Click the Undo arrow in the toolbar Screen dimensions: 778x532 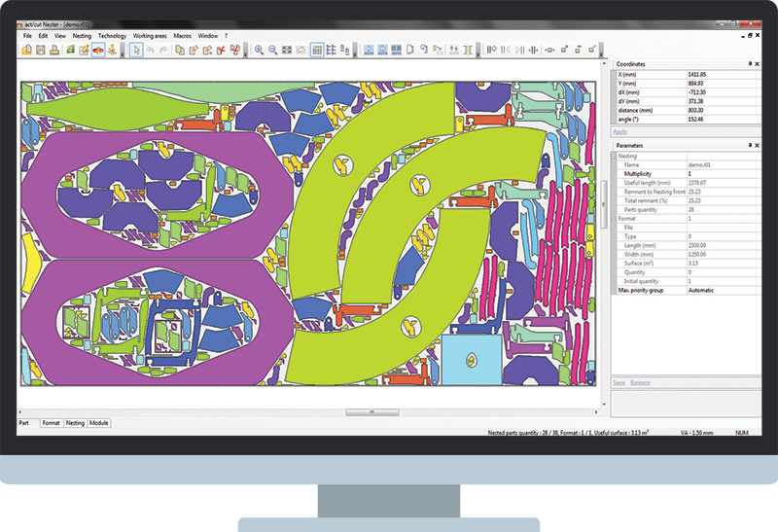pyautogui.click(x=150, y=50)
